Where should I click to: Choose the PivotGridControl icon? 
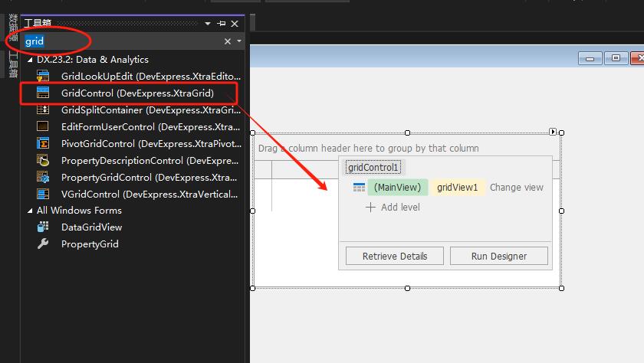click(x=43, y=144)
